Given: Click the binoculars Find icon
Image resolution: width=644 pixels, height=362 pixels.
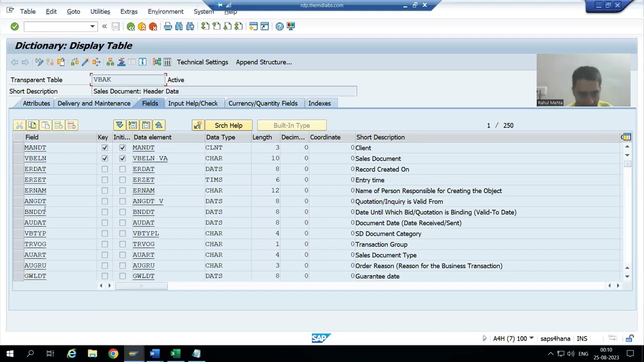Looking at the screenshot, I should tap(179, 26).
